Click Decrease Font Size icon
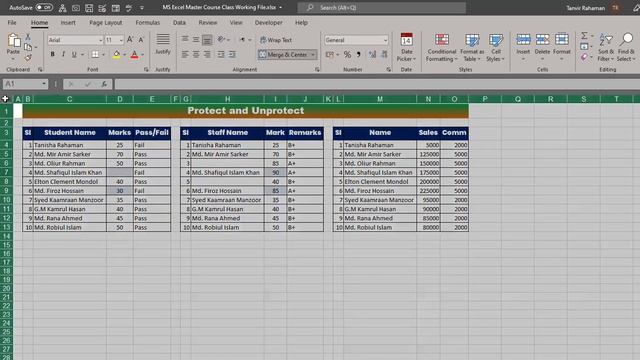640x360 pixels. click(x=141, y=40)
